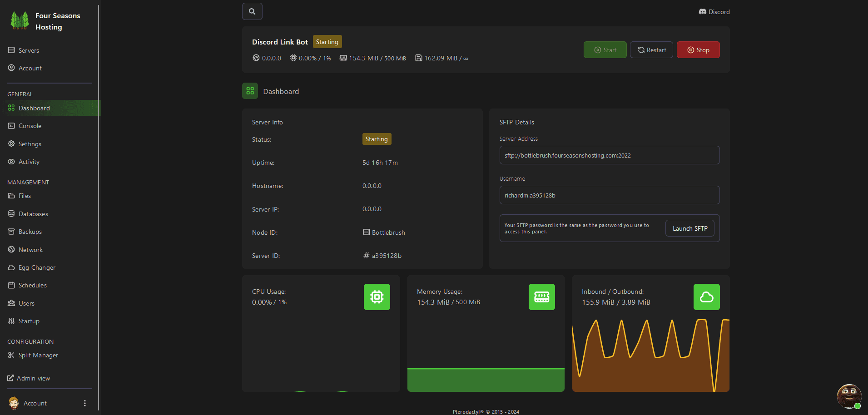Screen dimensions: 868x415
Task: Click the Backups archive icon
Action: point(11,232)
